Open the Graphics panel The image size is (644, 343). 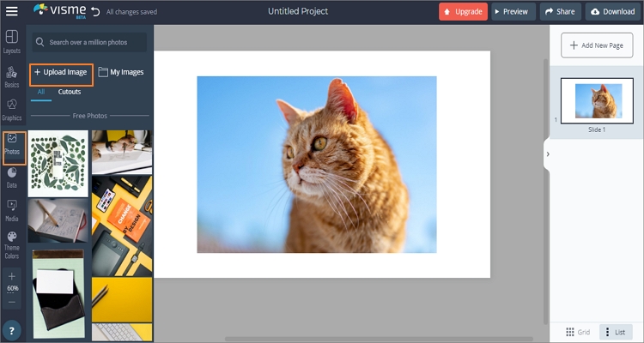coord(12,110)
